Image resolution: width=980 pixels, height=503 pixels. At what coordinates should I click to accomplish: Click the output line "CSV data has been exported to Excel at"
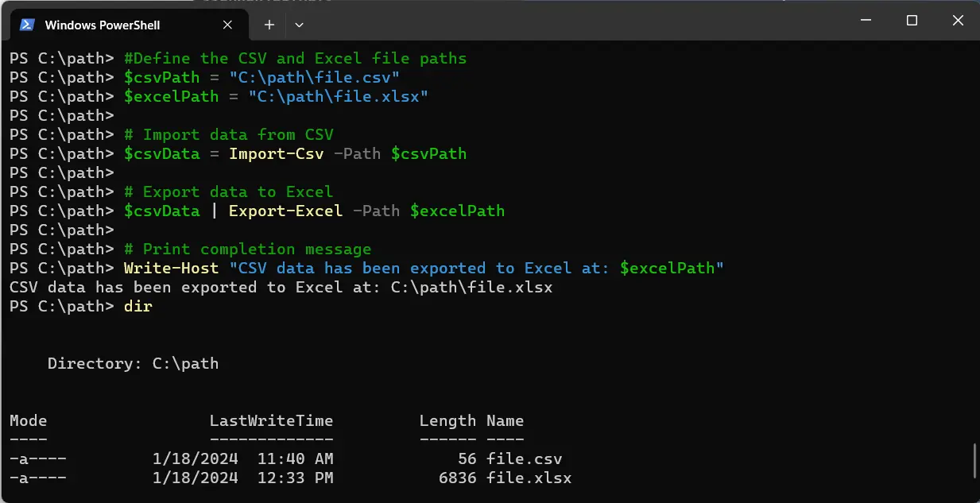coord(281,287)
